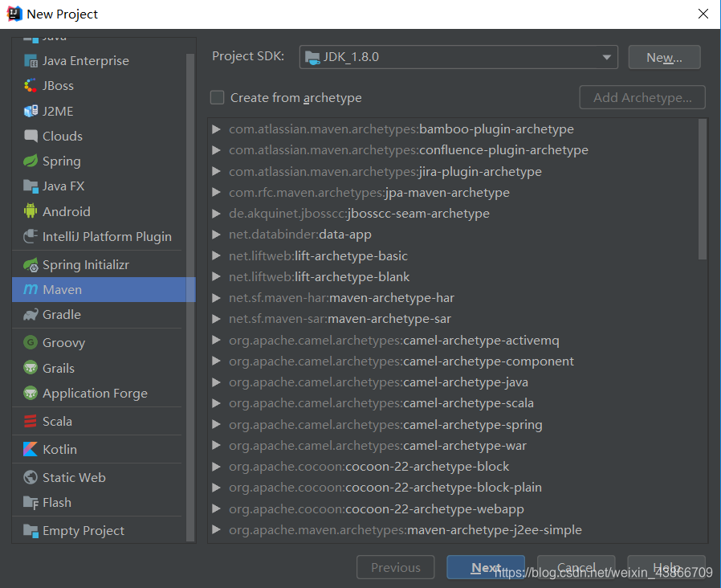Image resolution: width=721 pixels, height=588 pixels.
Task: Click the IntelliJ logo in title bar
Action: 14,14
